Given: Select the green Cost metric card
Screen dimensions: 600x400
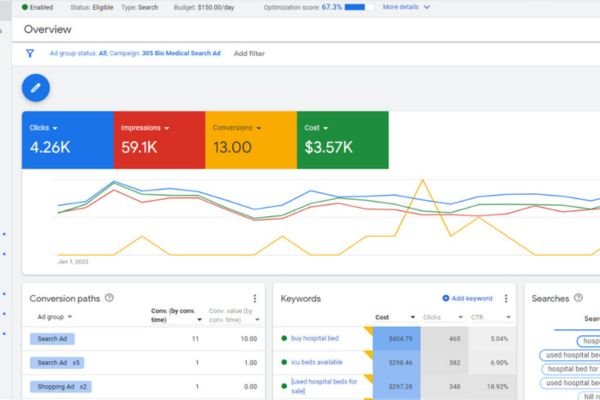Looking at the screenshot, I should click(343, 140).
